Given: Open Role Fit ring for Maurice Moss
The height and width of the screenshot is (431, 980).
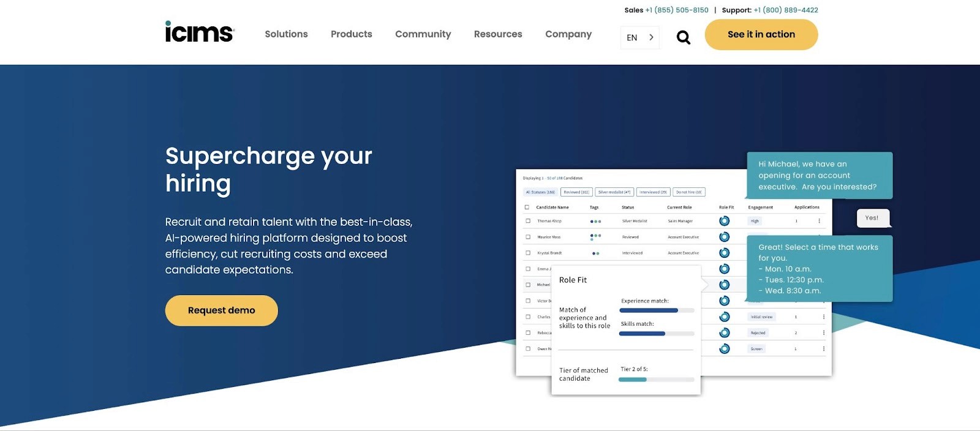Looking at the screenshot, I should click(725, 237).
